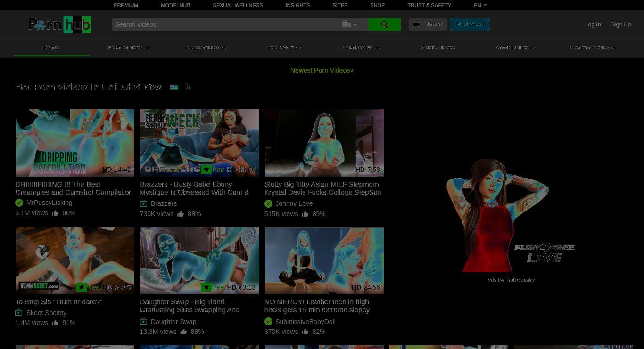Image resolution: width=644 pixels, height=349 pixels.
Task: Expand the PORNSTARS navigation dropdown
Action: [361, 48]
